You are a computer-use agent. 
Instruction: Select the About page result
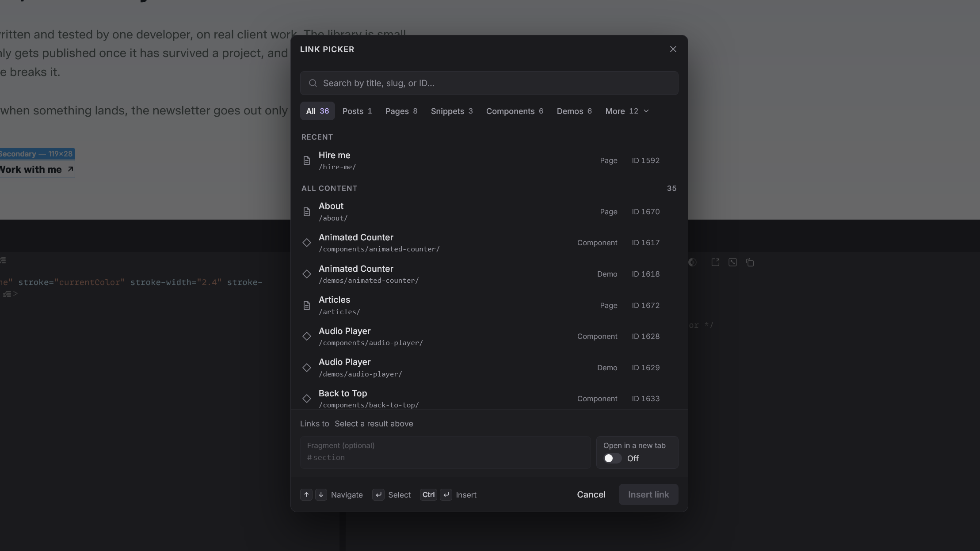point(489,212)
